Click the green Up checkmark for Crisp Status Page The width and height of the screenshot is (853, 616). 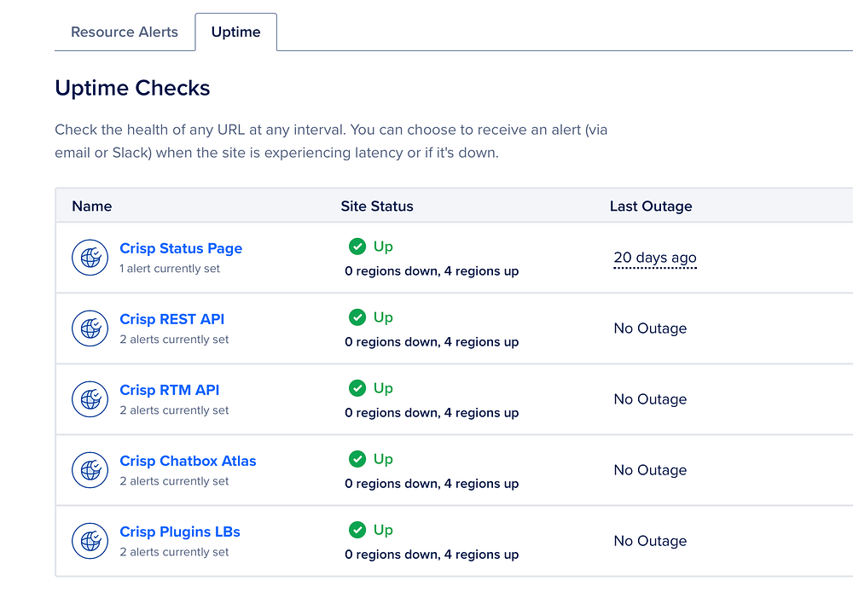coord(357,247)
